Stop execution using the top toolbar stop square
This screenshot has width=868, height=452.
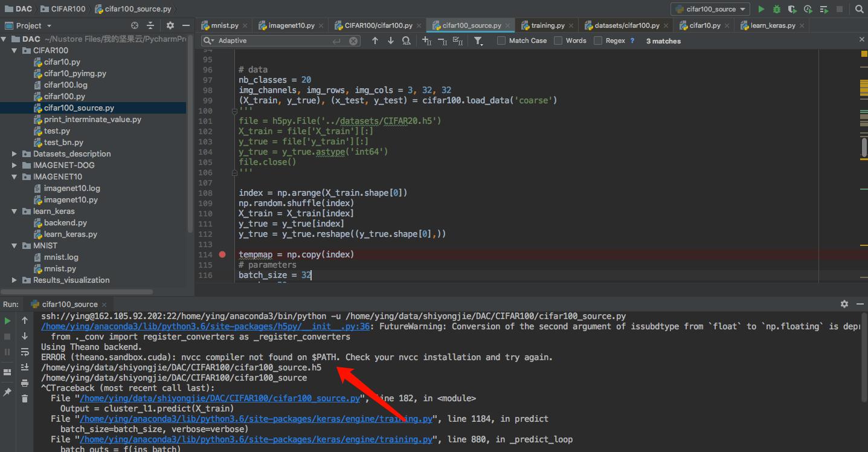[840, 9]
